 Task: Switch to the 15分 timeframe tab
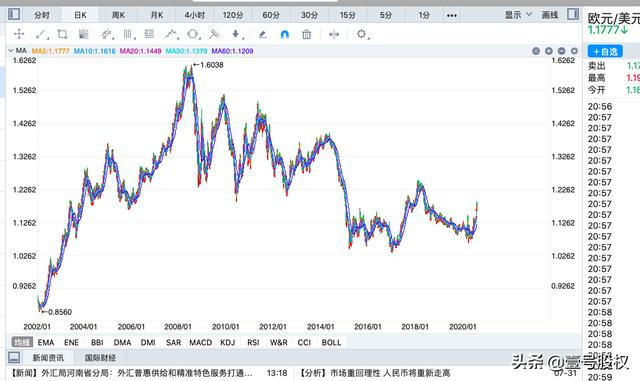tap(348, 15)
